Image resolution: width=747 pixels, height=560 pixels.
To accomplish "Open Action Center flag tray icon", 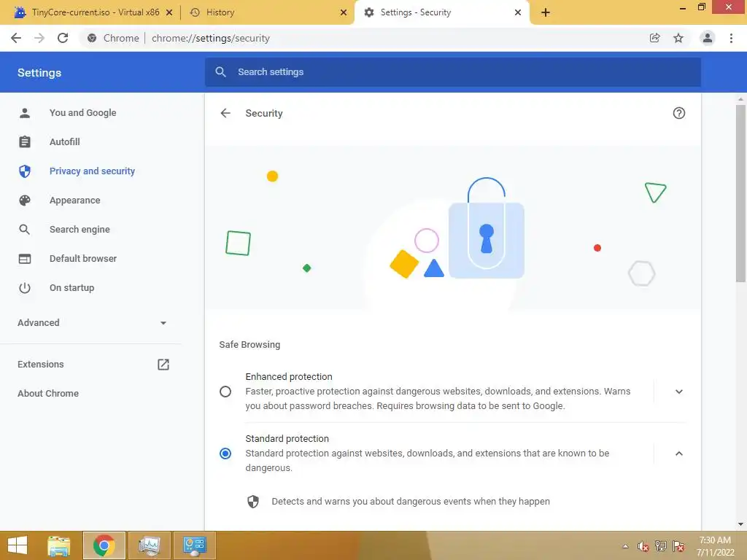I will (x=678, y=546).
